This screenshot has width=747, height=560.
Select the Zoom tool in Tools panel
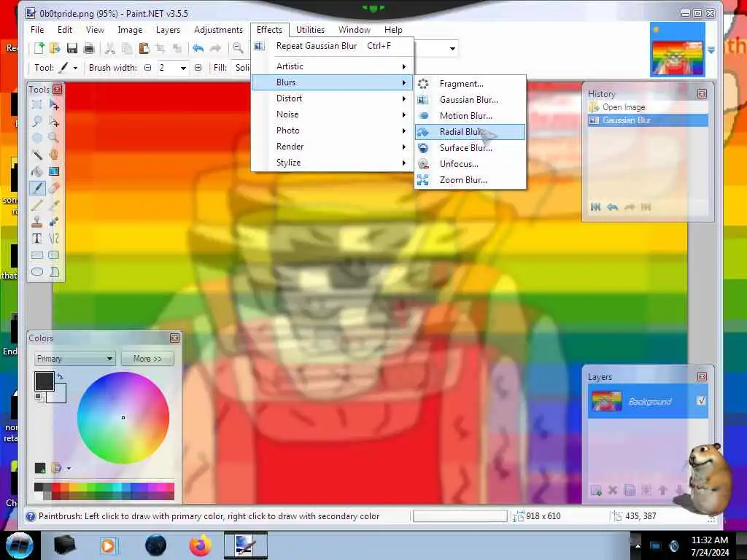(x=54, y=138)
